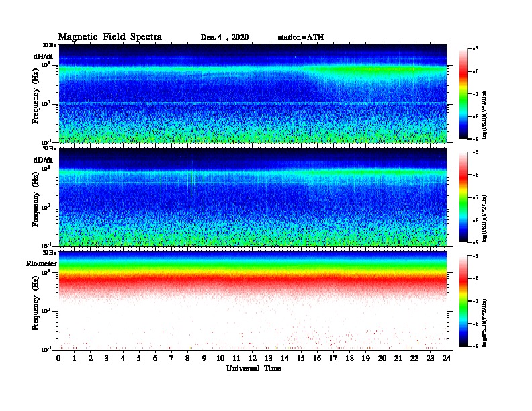Click hour tick label "24" on the time axis
Viewport: 532px width, 411px height.
[x=447, y=358]
